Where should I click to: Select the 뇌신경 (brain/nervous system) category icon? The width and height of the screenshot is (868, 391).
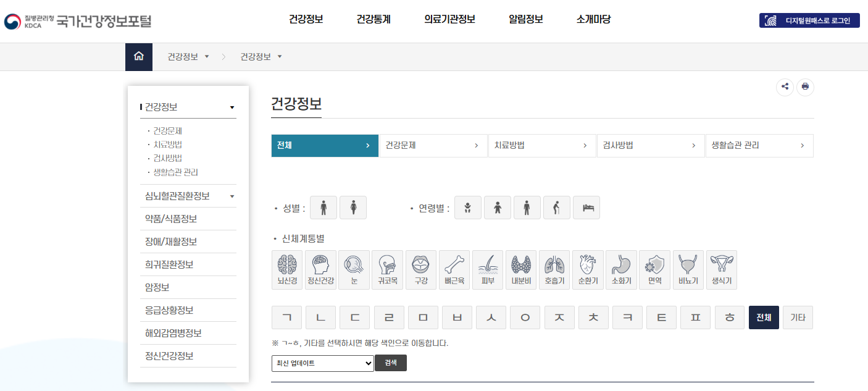(287, 270)
